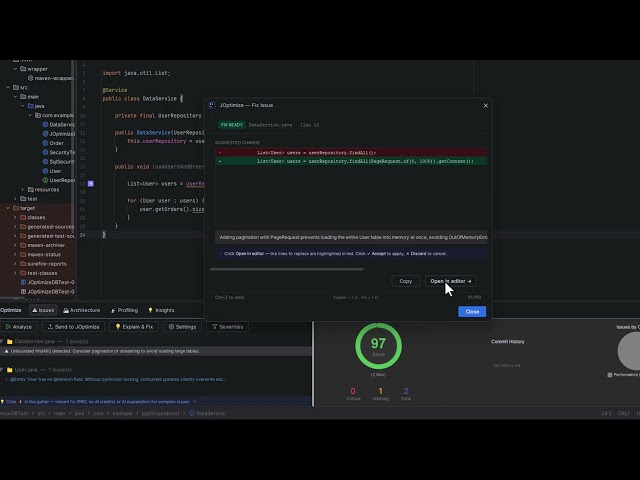Open the UserRepo interface in project tree
Image resolution: width=640 pixels, height=480 pixels.
coord(58,180)
